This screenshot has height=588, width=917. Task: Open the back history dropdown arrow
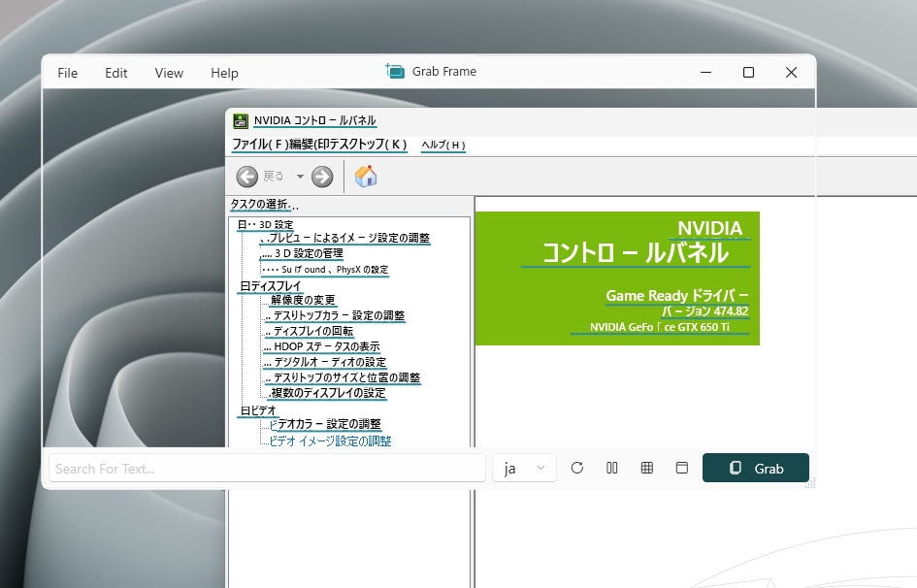coord(300,177)
